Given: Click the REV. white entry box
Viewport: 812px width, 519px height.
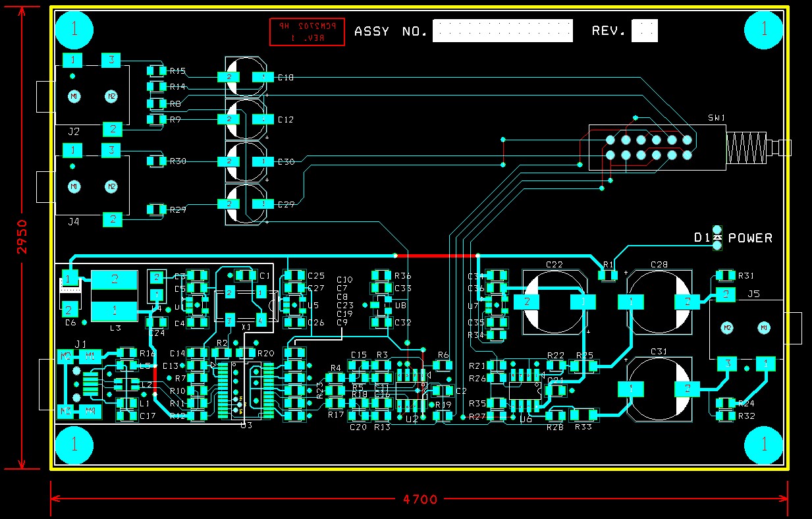Looking at the screenshot, I should pyautogui.click(x=644, y=30).
